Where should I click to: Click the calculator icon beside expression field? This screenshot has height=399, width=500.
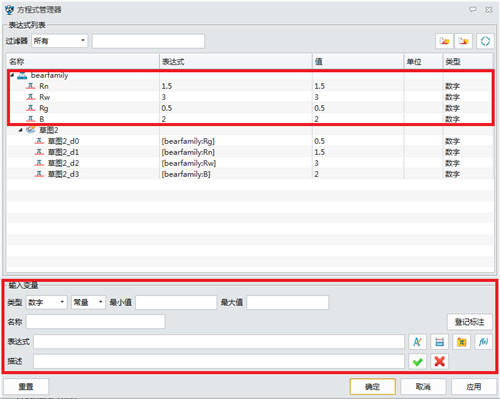[439, 342]
